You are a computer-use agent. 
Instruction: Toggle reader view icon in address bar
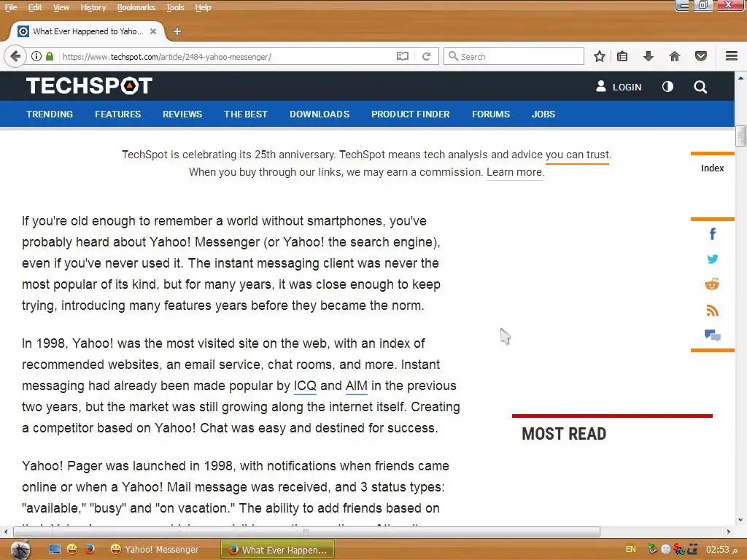pyautogui.click(x=403, y=56)
